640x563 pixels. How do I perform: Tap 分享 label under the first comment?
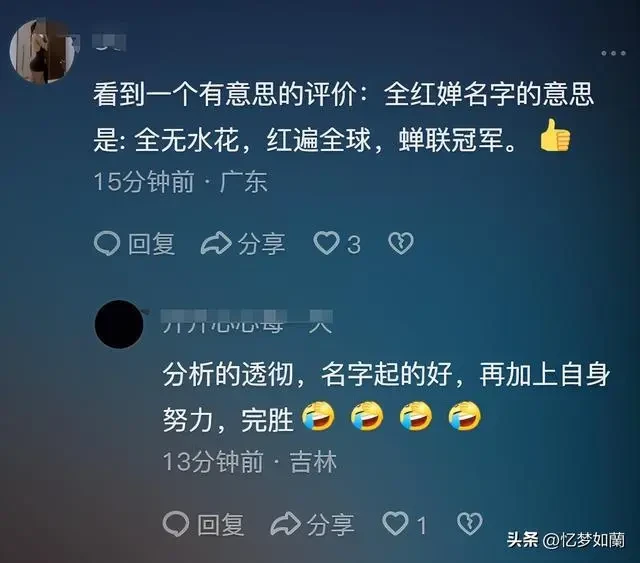[261, 244]
